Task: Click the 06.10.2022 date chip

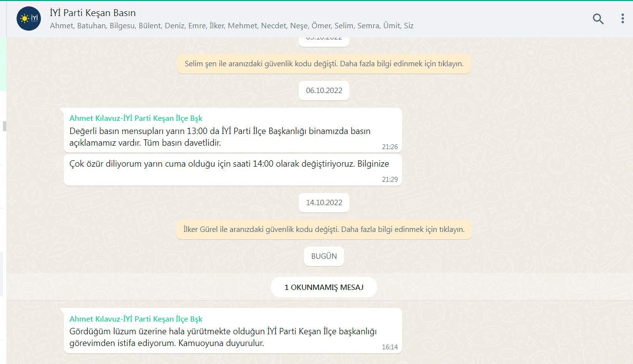Action: tap(324, 91)
